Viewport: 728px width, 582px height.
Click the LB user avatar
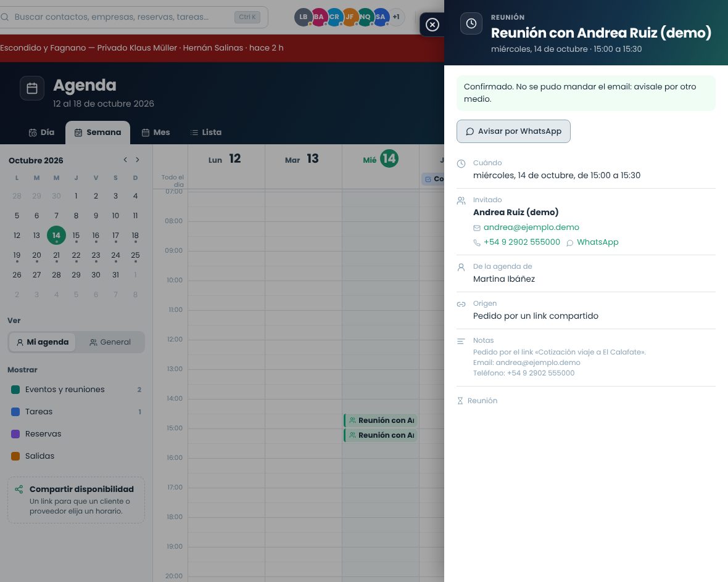coord(303,17)
